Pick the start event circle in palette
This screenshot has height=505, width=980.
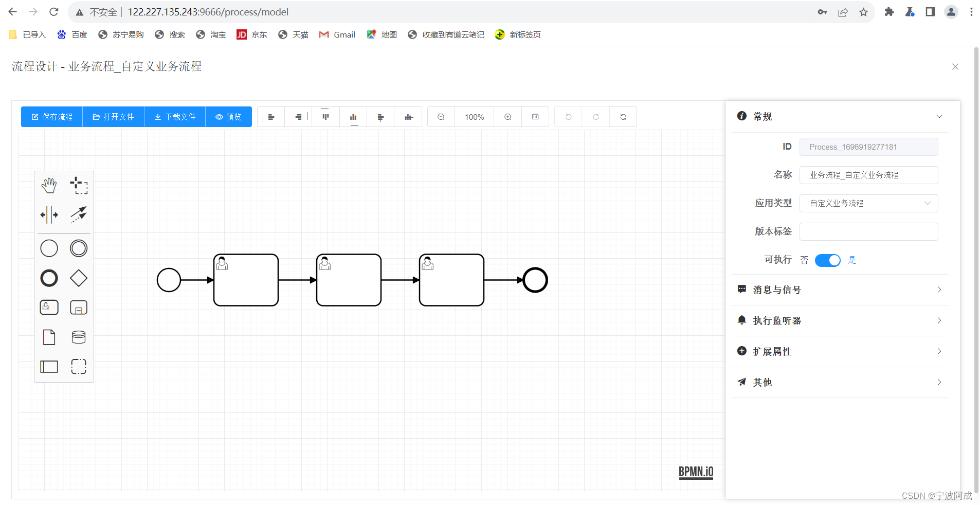pyautogui.click(x=49, y=248)
